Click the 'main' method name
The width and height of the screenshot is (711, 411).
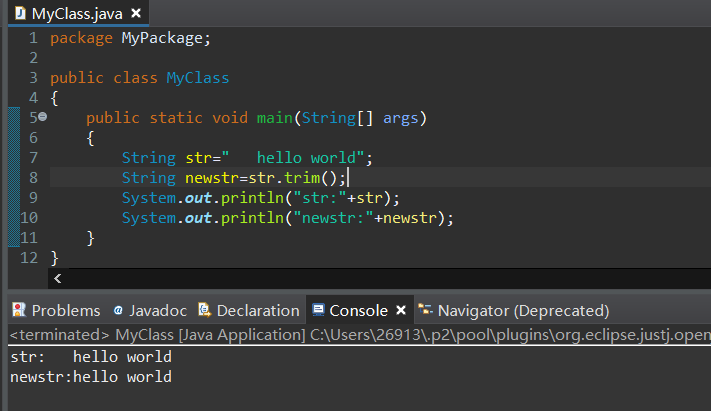point(274,118)
